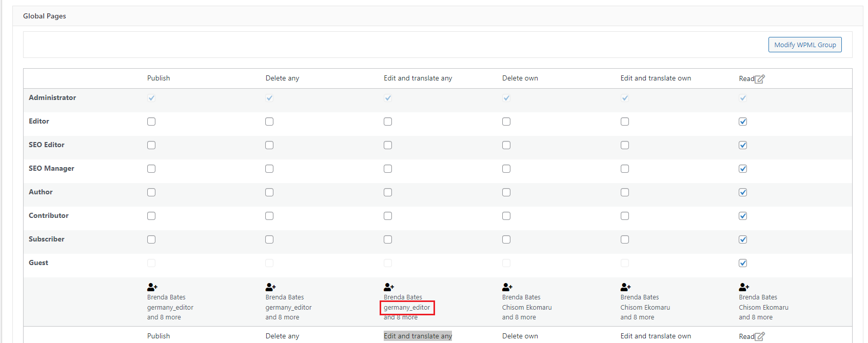
Task: Click germany_editor under Edit and translate any
Action: [x=407, y=308]
